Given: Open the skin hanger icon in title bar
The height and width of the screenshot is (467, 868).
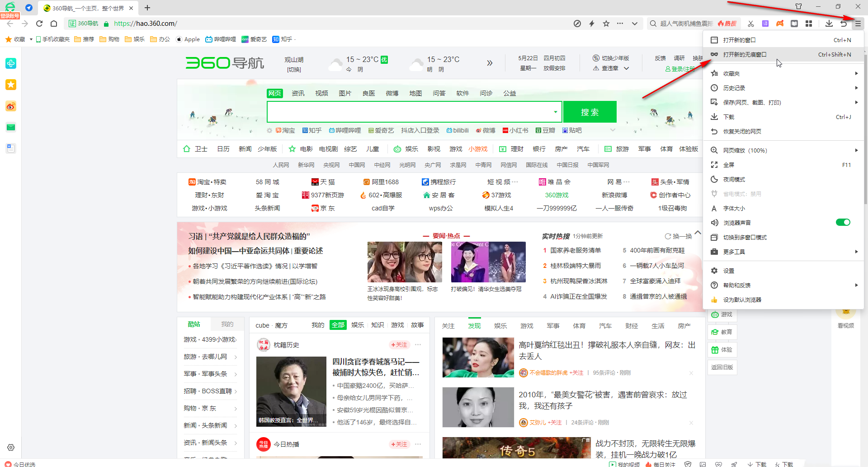Looking at the screenshot, I should [799, 7].
